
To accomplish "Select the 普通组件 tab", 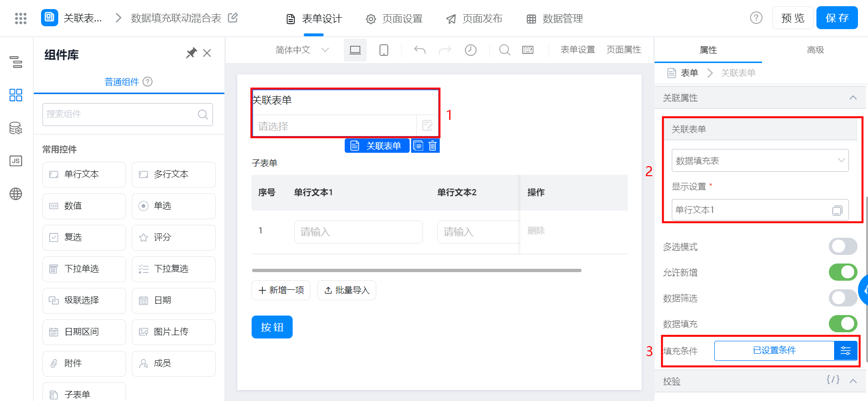I will pyautogui.click(x=122, y=82).
